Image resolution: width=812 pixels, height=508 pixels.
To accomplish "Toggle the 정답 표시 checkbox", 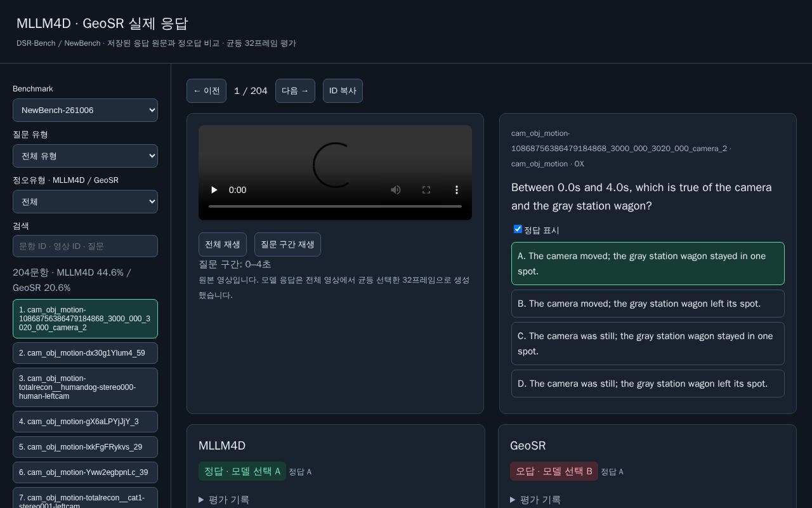I will pos(518,229).
